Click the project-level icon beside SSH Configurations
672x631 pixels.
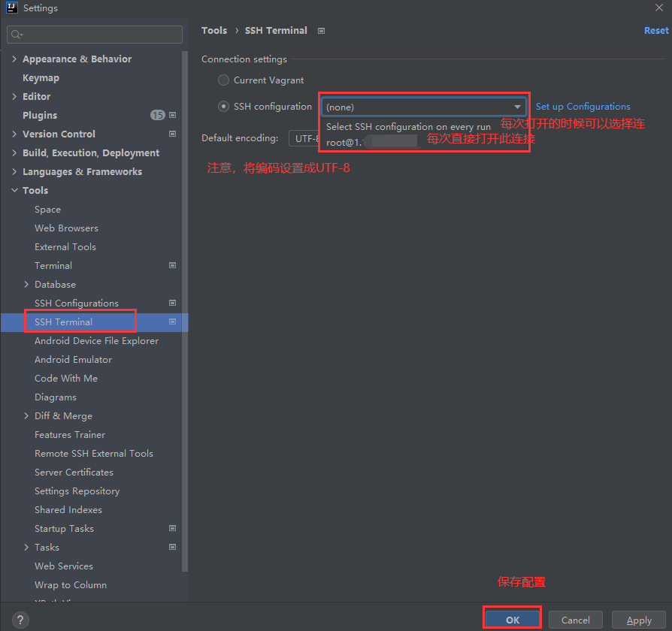click(x=172, y=303)
